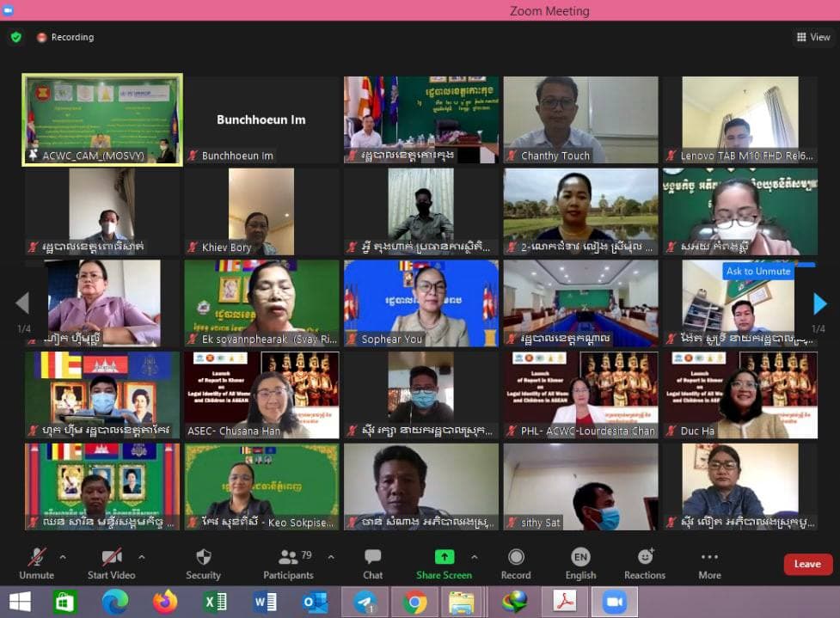Open the Participants panel
This screenshot has height=618, width=840.
(289, 563)
